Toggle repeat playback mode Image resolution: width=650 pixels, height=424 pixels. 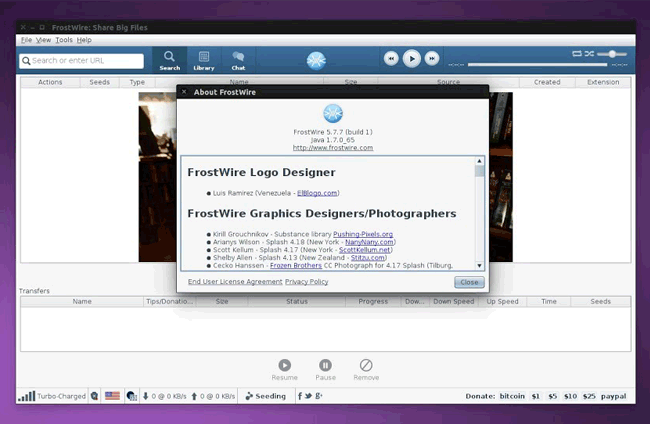coord(577,53)
